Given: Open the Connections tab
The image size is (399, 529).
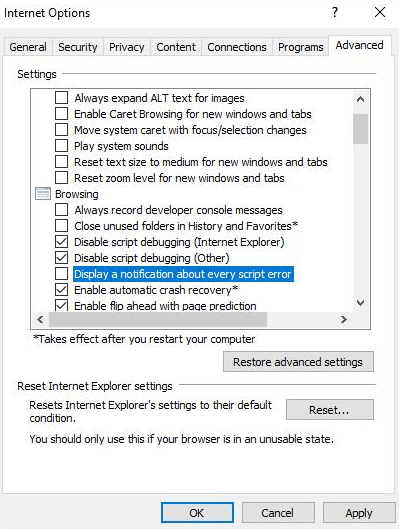Looking at the screenshot, I should (237, 47).
